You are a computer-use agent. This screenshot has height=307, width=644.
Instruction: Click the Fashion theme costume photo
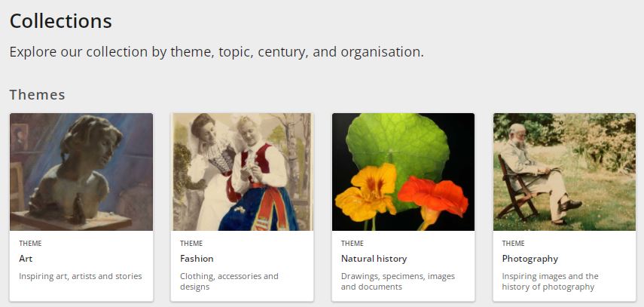tap(243, 172)
